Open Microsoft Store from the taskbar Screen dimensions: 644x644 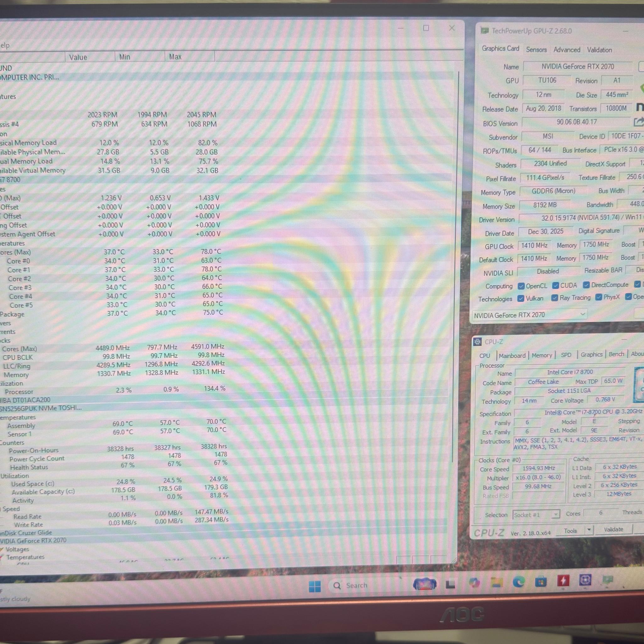(541, 582)
